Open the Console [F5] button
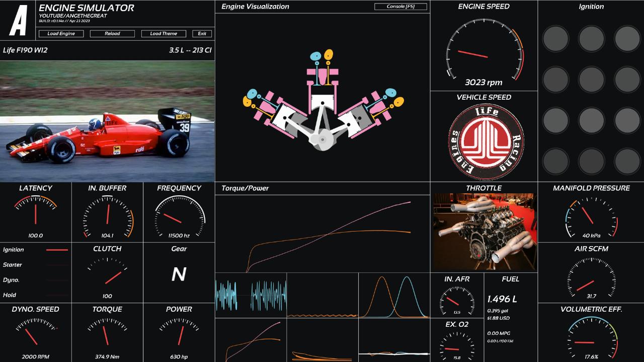This screenshot has height=362, width=644. click(400, 7)
